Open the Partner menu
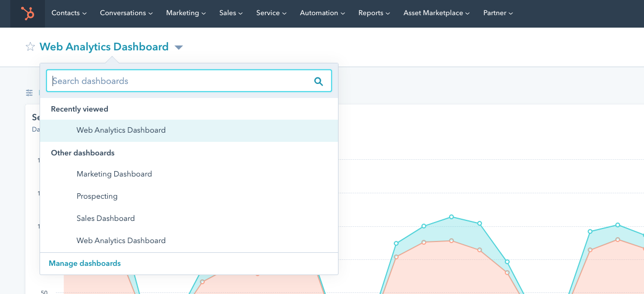 (498, 13)
